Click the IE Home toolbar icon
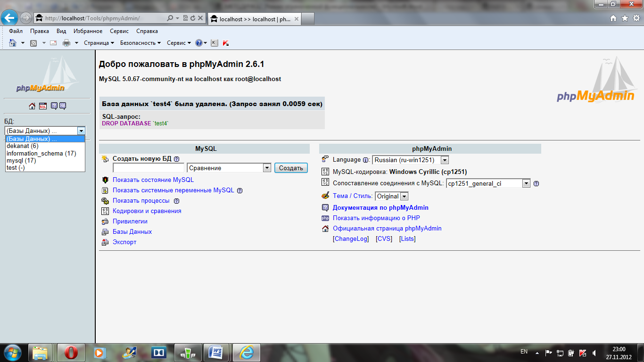 tap(13, 43)
